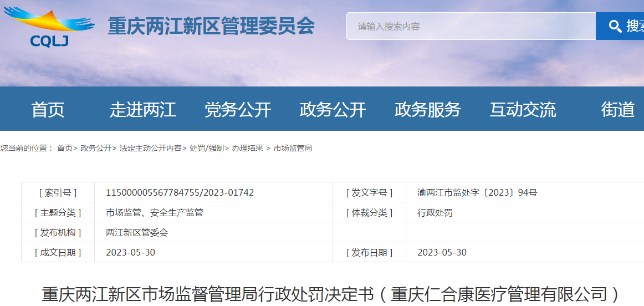Open the 政务公开 navigation item
The height and width of the screenshot is (306, 644).
pos(333,110)
